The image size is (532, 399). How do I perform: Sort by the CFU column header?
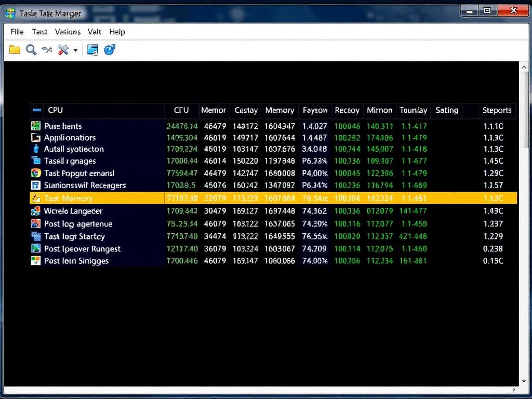click(181, 110)
